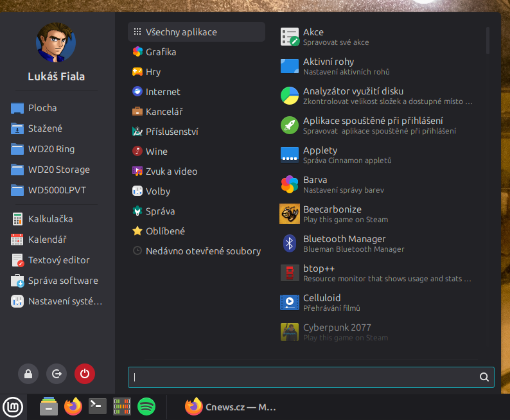Open the Akce application icon

point(290,37)
